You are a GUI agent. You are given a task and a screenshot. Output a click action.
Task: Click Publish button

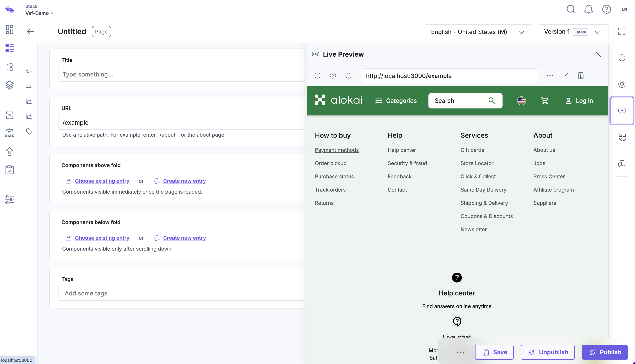click(605, 352)
